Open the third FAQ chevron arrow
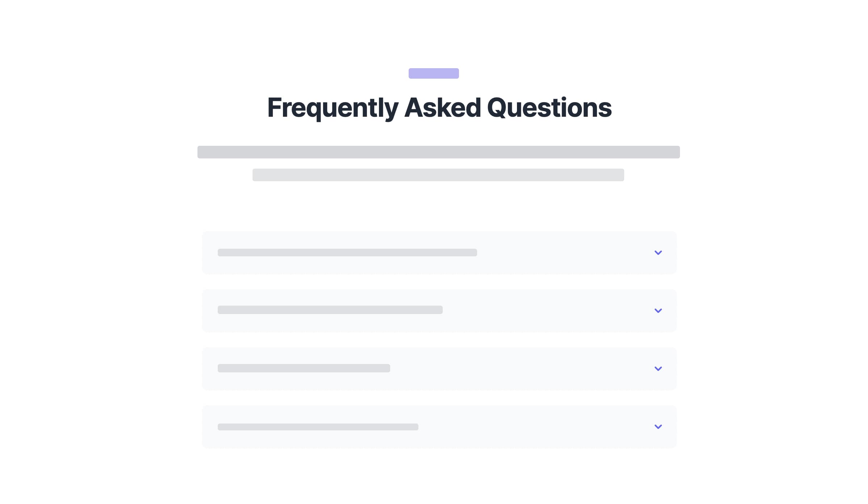The width and height of the screenshot is (868, 504). pos(658,369)
